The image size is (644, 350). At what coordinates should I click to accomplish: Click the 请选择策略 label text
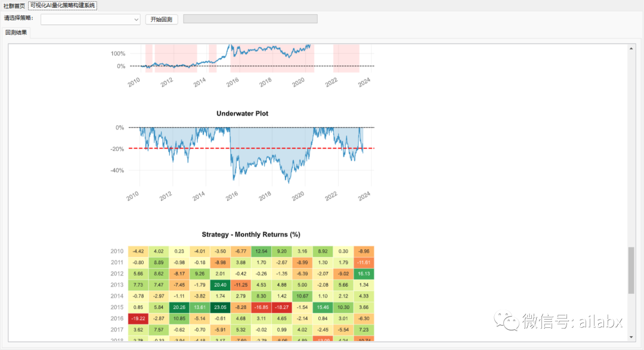pos(18,18)
